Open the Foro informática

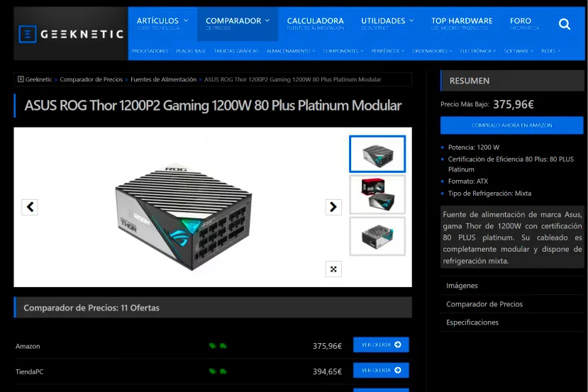coord(524,23)
